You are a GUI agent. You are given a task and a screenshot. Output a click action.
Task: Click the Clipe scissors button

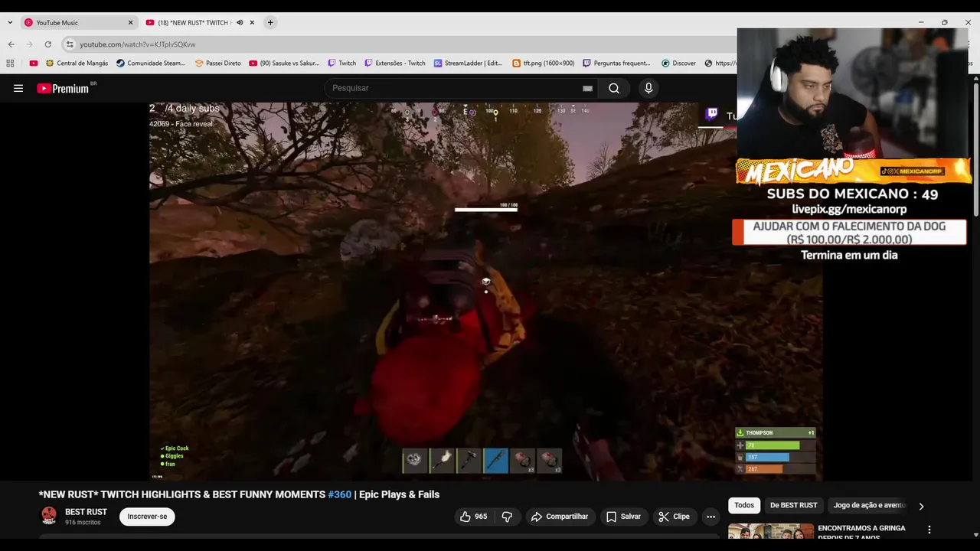[675, 517]
